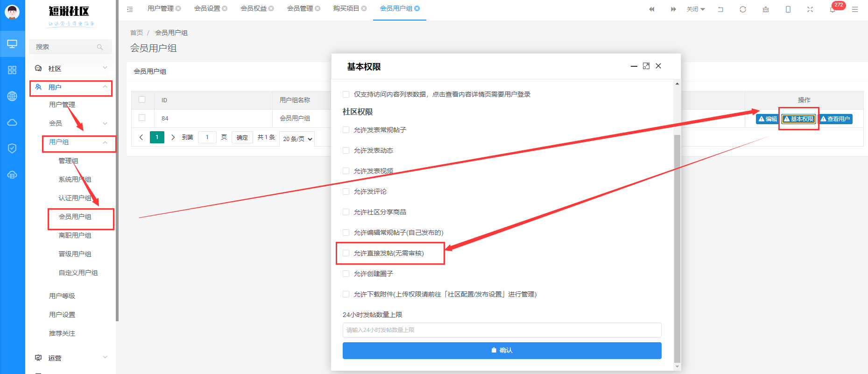This screenshot has height=374, width=868.
Task: Tick the 允许发表动态 checkbox
Action: [346, 150]
